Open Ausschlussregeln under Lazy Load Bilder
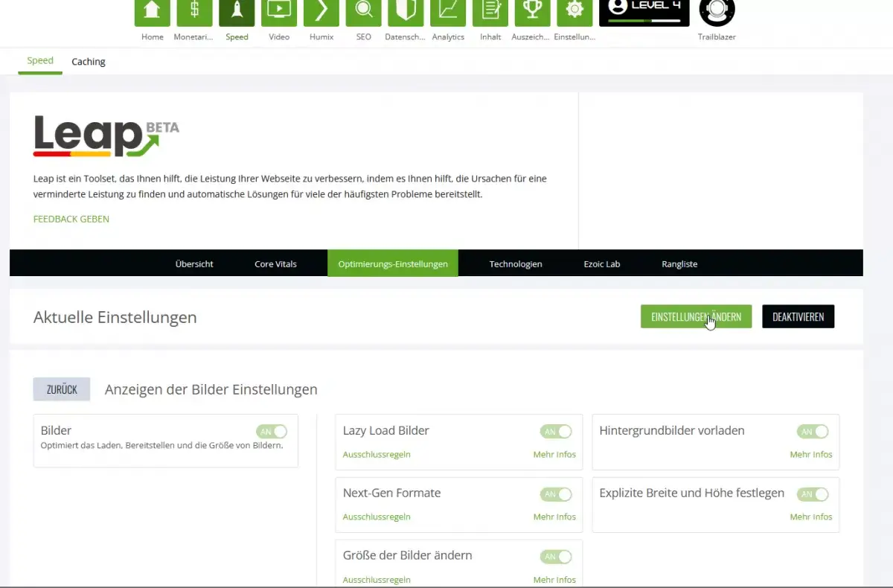893x588 pixels. coord(377,455)
